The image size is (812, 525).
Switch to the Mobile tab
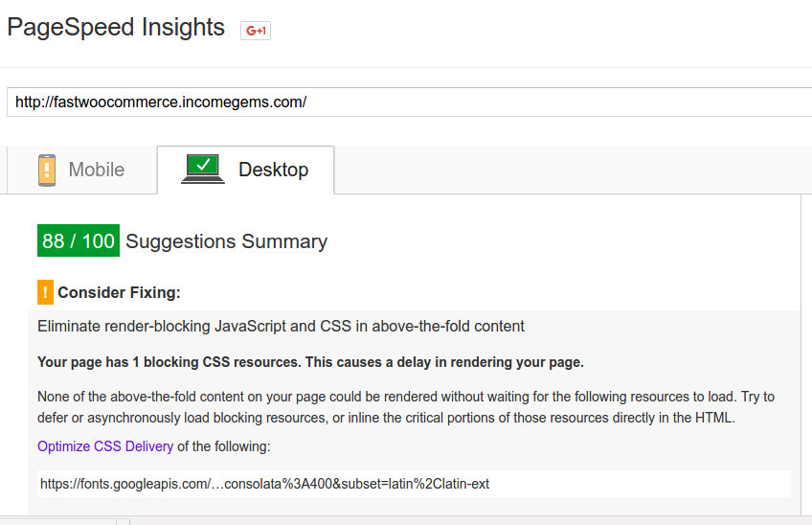(x=81, y=170)
